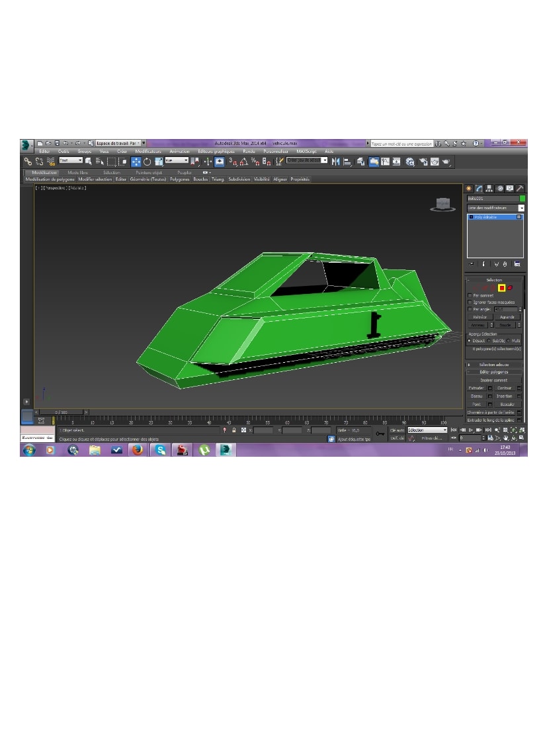The height and width of the screenshot is (756, 547).
Task: Open the MAXScript menu
Action: [x=306, y=152]
